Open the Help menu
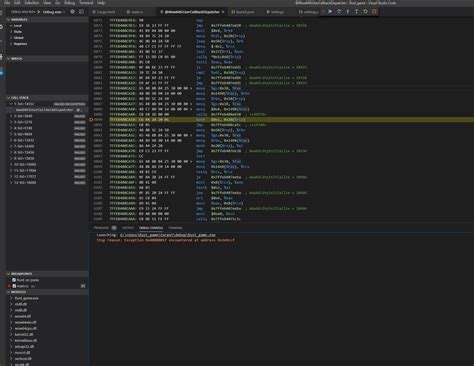The image size is (474, 366). pyautogui.click(x=101, y=3)
